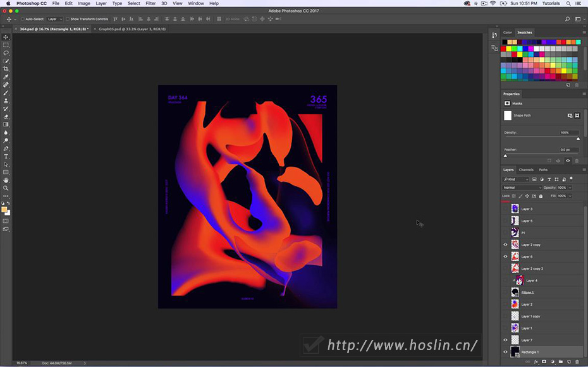Open the Layers panel flyout menu

(x=584, y=170)
